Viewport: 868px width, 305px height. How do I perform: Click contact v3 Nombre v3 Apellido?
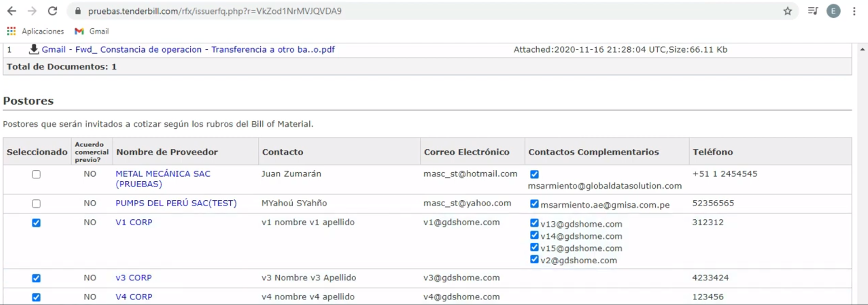pyautogui.click(x=309, y=277)
